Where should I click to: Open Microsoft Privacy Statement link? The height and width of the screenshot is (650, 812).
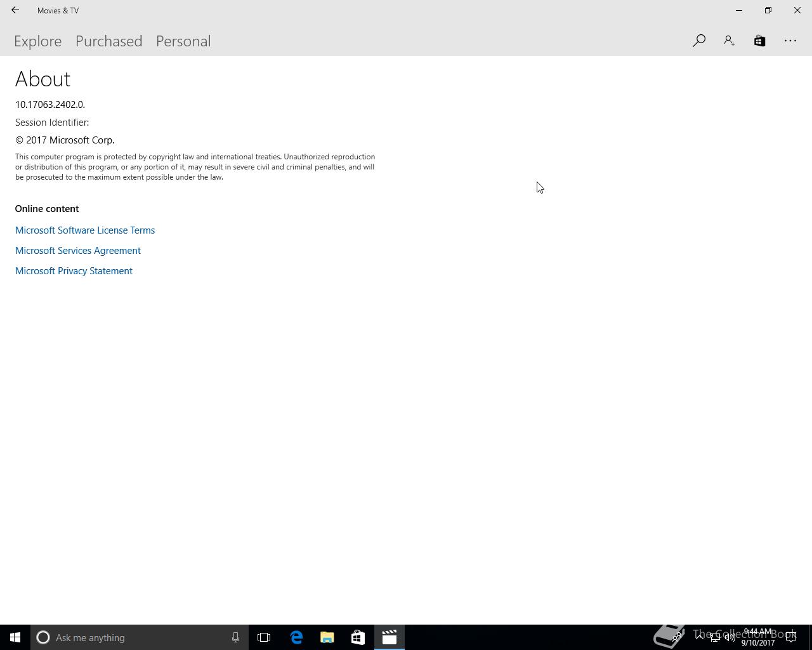pyautogui.click(x=74, y=271)
